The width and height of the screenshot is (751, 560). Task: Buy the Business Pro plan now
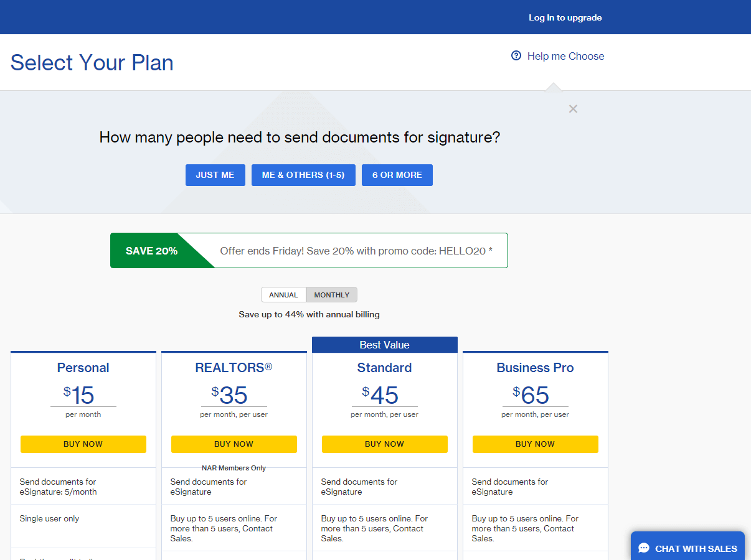[x=536, y=444]
